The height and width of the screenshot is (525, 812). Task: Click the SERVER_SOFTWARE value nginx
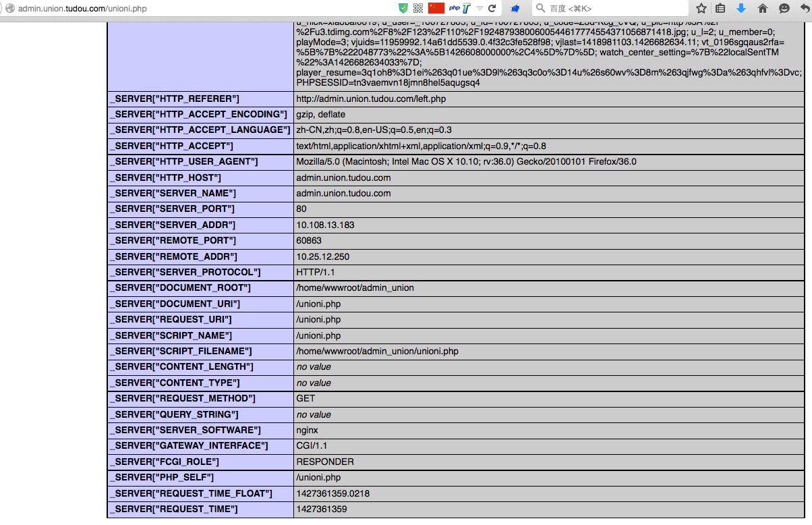coord(307,430)
